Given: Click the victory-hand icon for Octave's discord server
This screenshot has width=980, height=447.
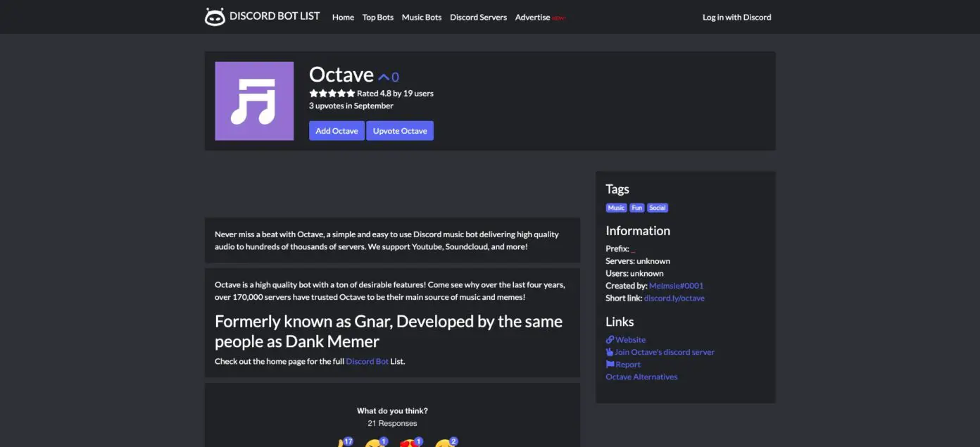Looking at the screenshot, I should [x=610, y=352].
